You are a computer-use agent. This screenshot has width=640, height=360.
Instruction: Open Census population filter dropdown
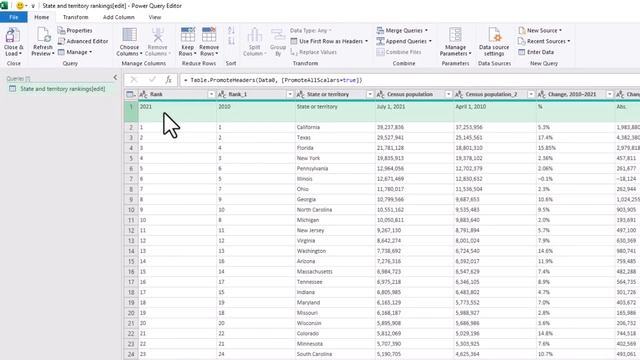click(x=448, y=94)
